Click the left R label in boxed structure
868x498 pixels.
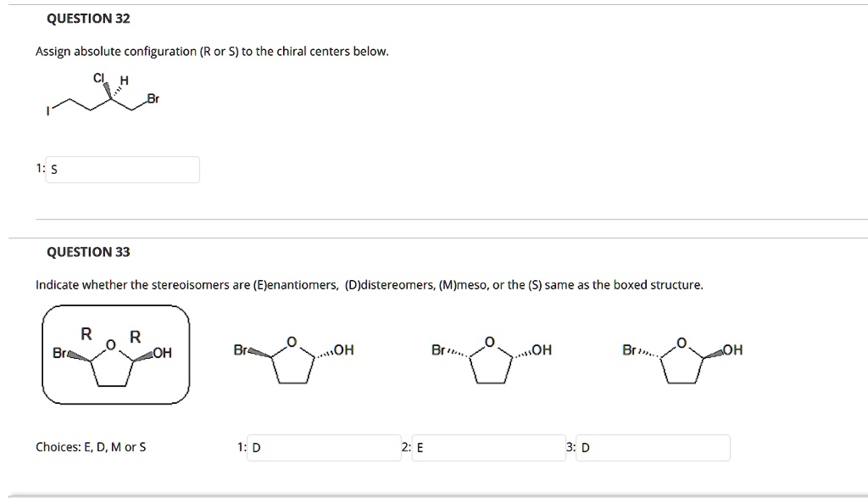click(x=86, y=333)
